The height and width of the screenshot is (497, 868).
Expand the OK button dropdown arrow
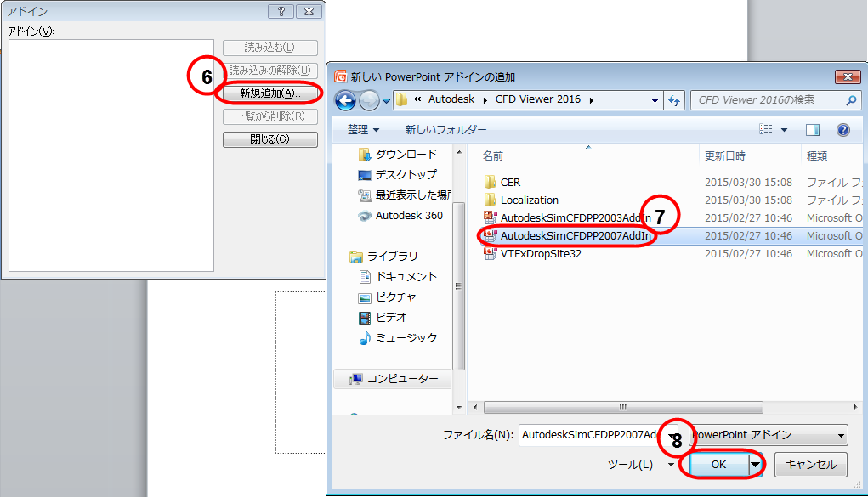coord(755,465)
